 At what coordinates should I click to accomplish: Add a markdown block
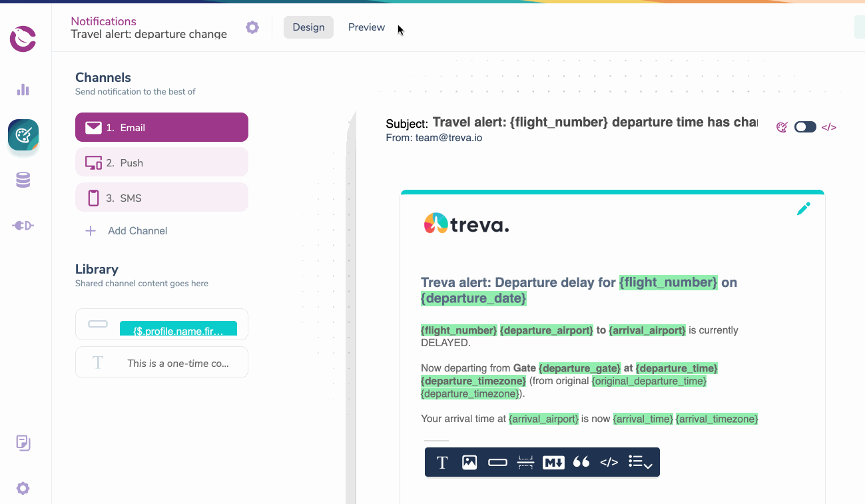(x=553, y=462)
